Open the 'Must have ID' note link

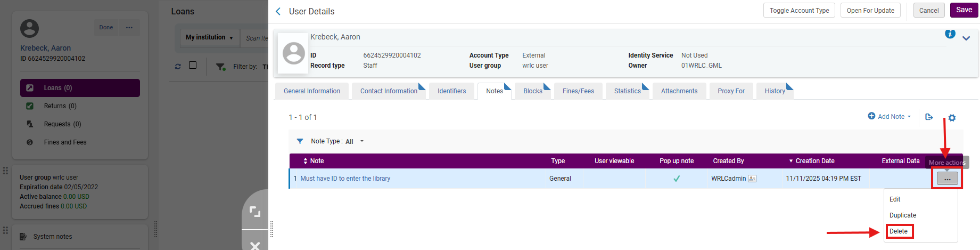click(x=345, y=179)
